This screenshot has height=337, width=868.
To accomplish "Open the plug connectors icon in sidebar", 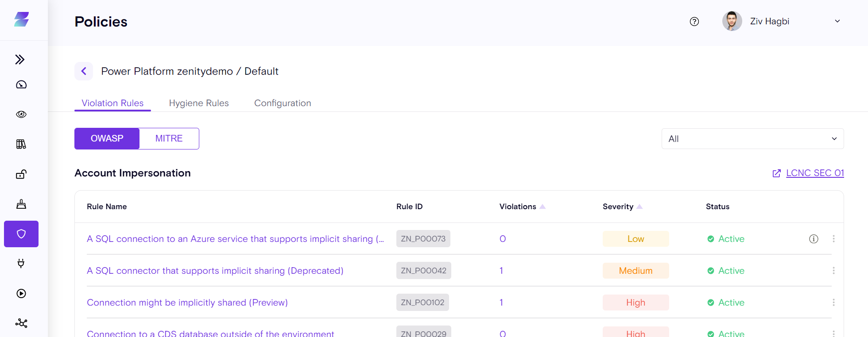I will click(x=21, y=264).
